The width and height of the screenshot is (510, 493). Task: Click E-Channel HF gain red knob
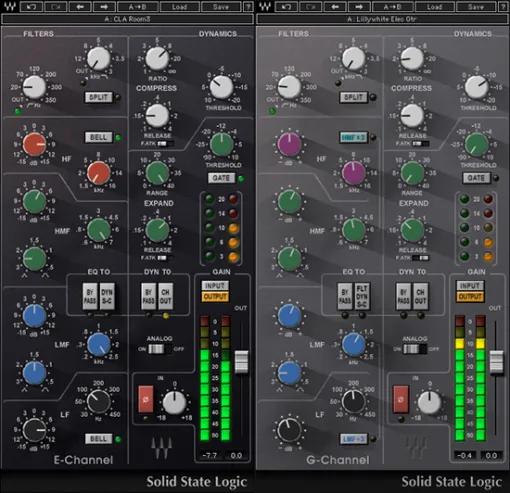coord(34,144)
